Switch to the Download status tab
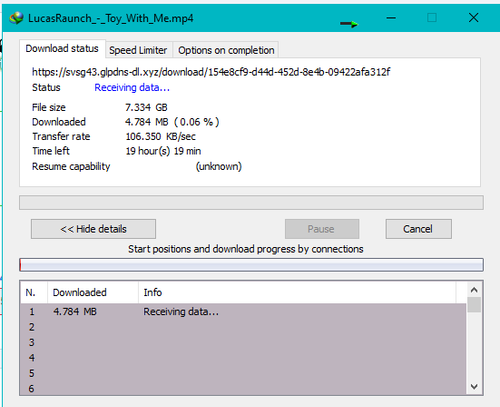Screen dimensions: 500x407 pos(62,49)
